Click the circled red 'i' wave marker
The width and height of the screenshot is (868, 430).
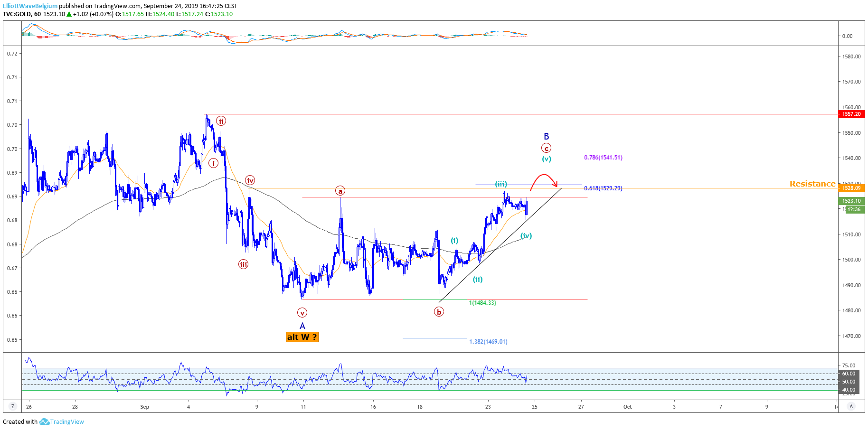pos(213,163)
